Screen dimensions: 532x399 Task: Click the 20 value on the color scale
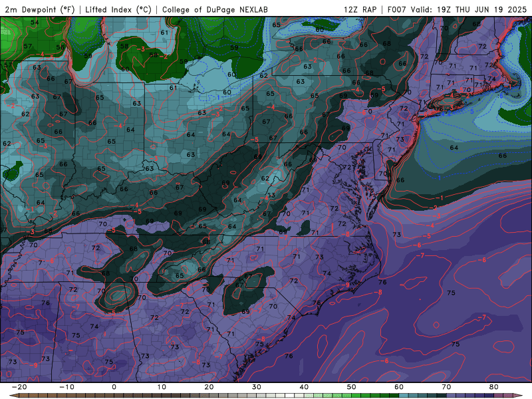(x=209, y=387)
